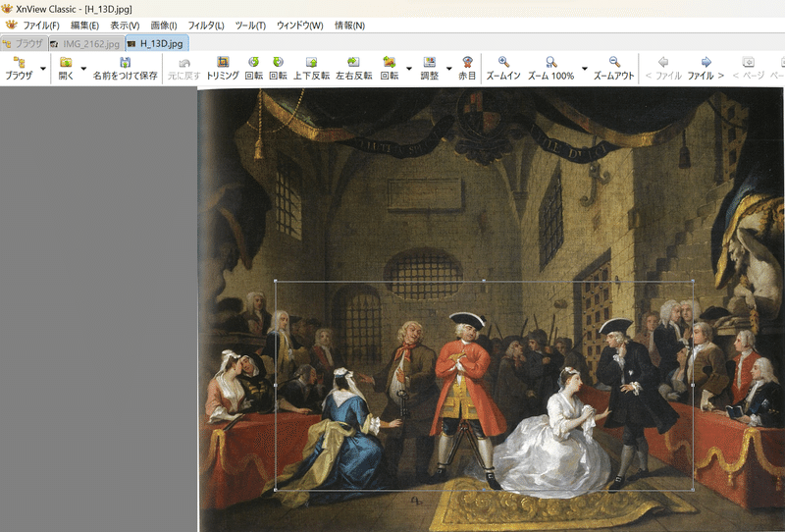Flip image vertically with 上下反転
Viewport: 785px width, 532px height.
311,68
